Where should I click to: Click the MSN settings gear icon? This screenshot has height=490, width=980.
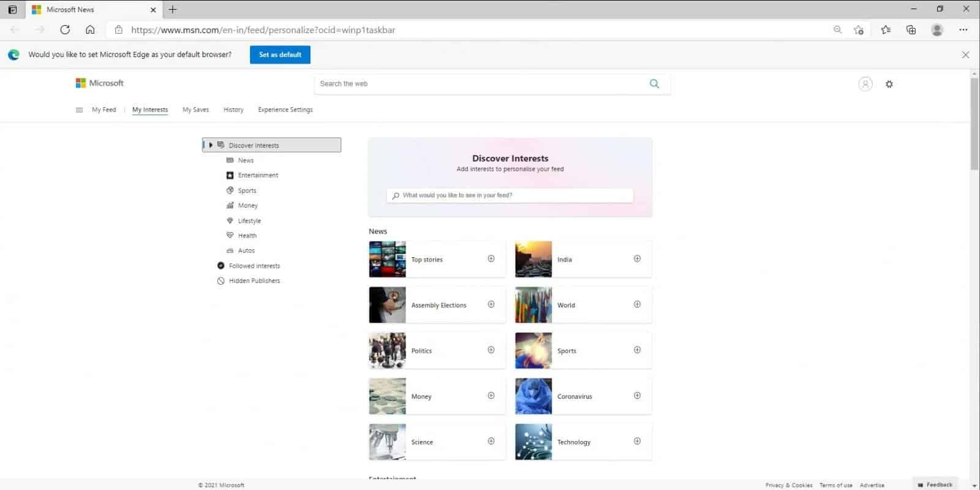click(889, 85)
